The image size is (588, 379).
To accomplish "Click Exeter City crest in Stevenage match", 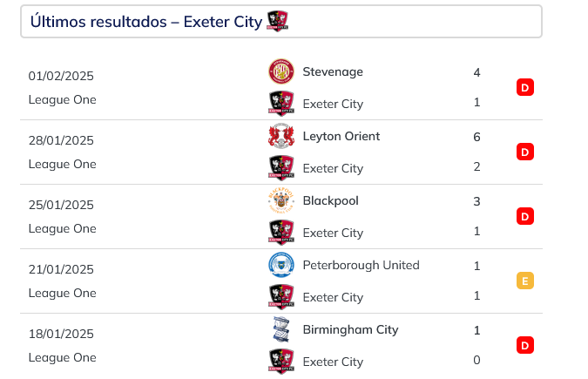I will [281, 103].
